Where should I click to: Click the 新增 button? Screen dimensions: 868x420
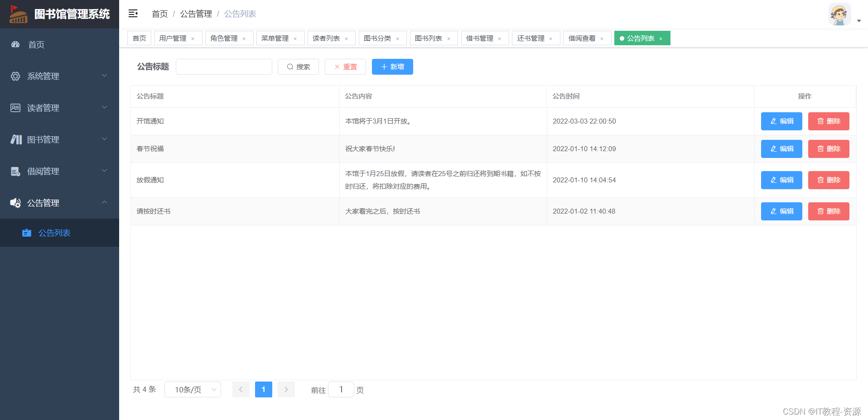click(392, 67)
